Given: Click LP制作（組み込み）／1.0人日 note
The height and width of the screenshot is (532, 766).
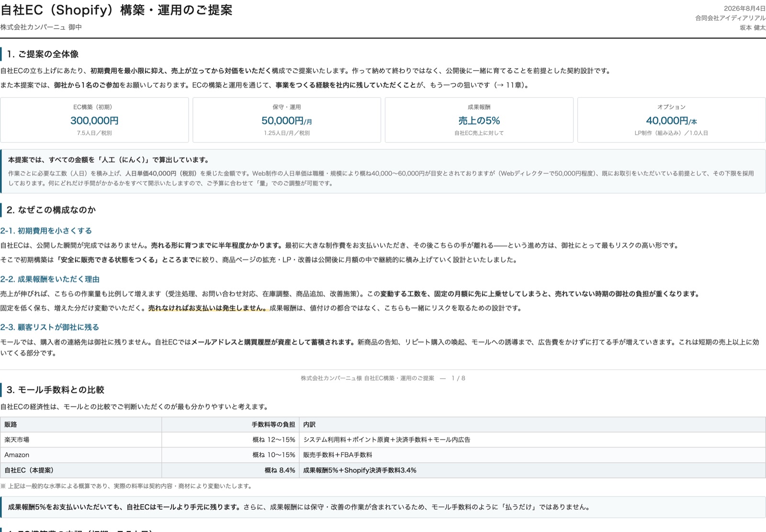Looking at the screenshot, I should coord(671,133).
